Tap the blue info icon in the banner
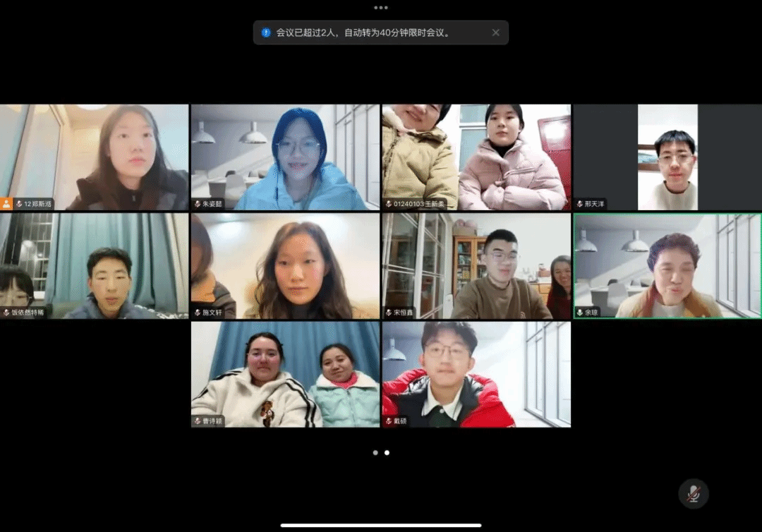This screenshot has width=762, height=532. [x=266, y=32]
